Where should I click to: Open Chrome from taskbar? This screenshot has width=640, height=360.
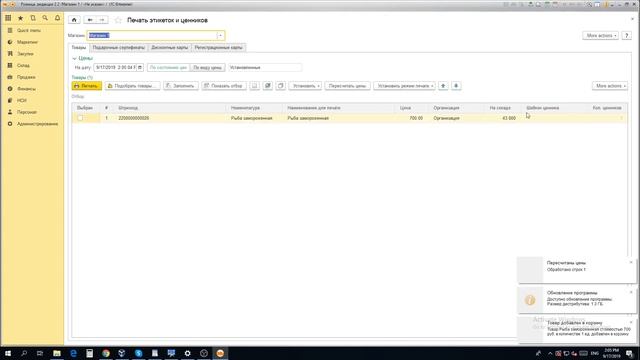tap(106, 353)
